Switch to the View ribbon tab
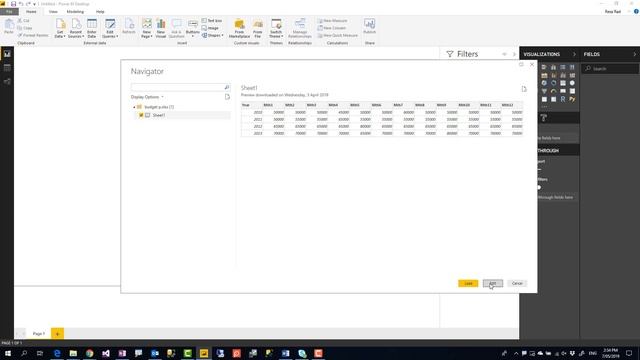640x360 pixels. (x=53, y=12)
